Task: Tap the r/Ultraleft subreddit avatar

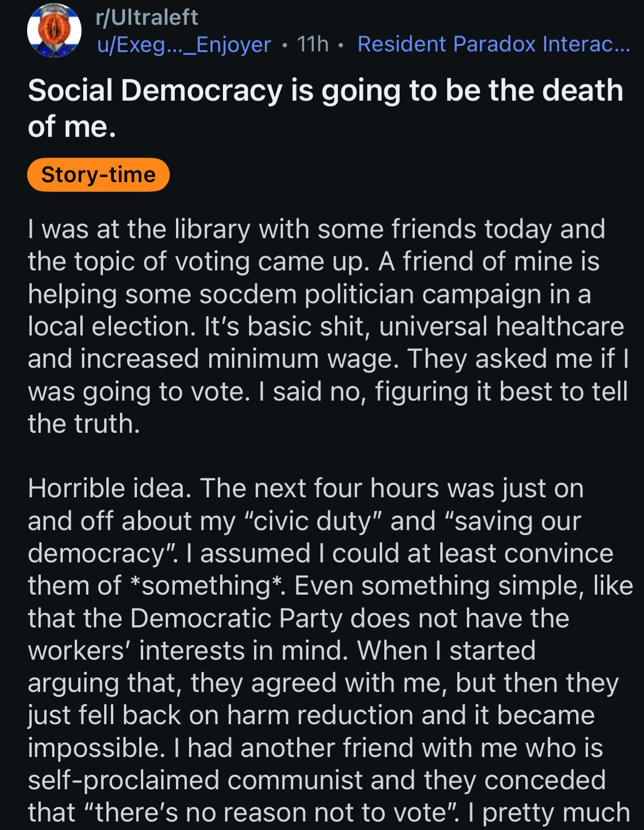Action: point(54,31)
